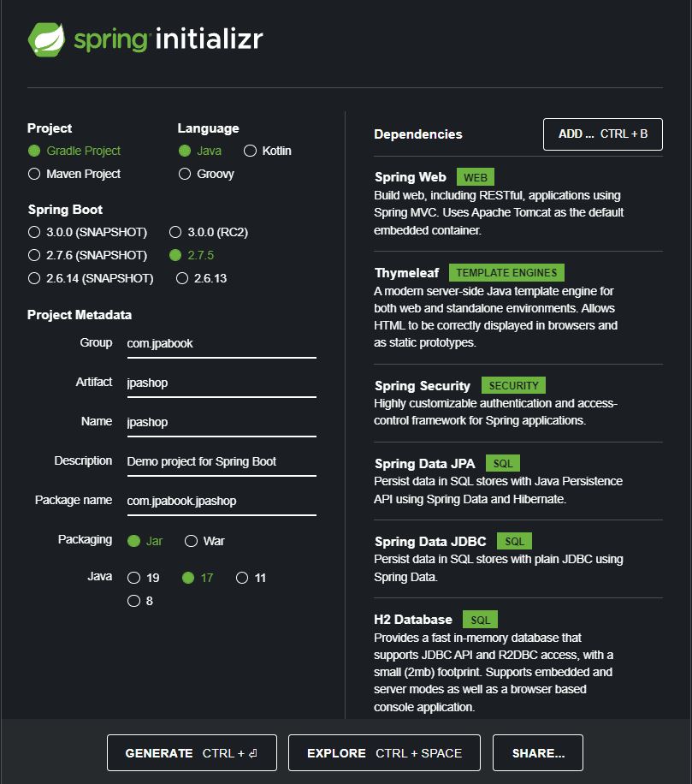The height and width of the screenshot is (784, 692).
Task: Click the SHARE... button
Action: point(538,752)
